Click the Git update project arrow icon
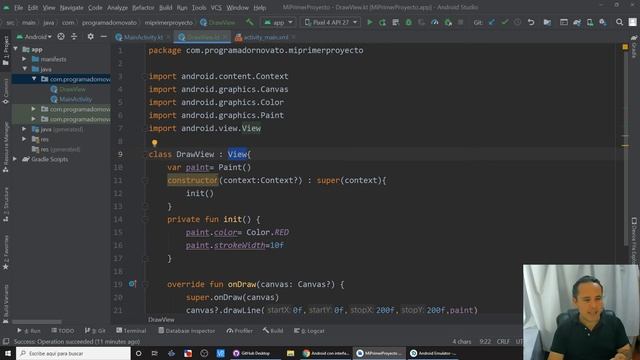640x360 pixels. click(x=492, y=22)
